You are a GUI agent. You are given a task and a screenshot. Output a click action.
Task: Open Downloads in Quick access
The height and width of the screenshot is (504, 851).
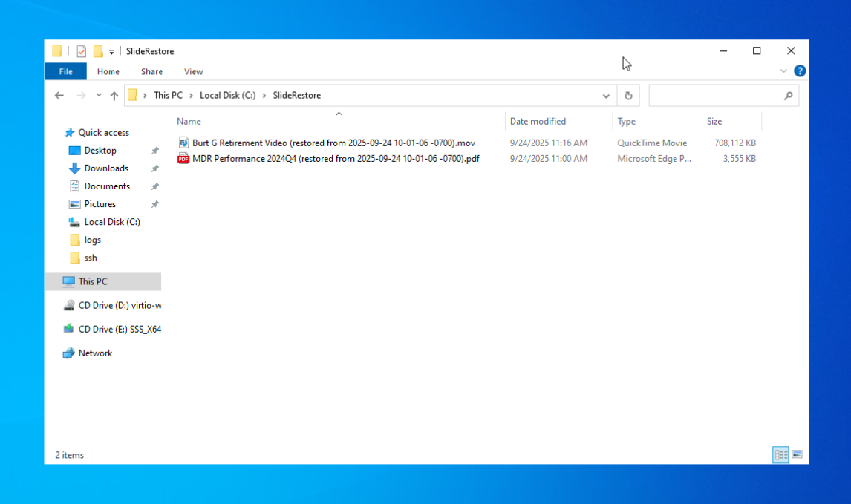tap(106, 168)
